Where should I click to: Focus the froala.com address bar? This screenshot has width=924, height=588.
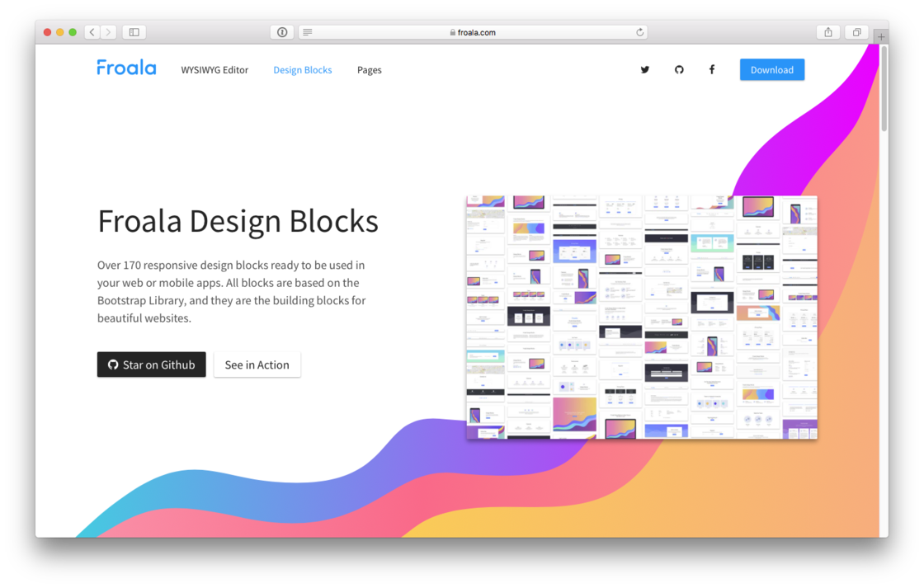(474, 32)
